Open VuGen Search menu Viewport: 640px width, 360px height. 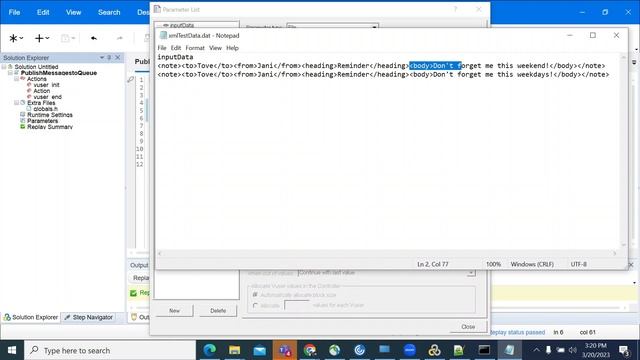click(x=109, y=12)
